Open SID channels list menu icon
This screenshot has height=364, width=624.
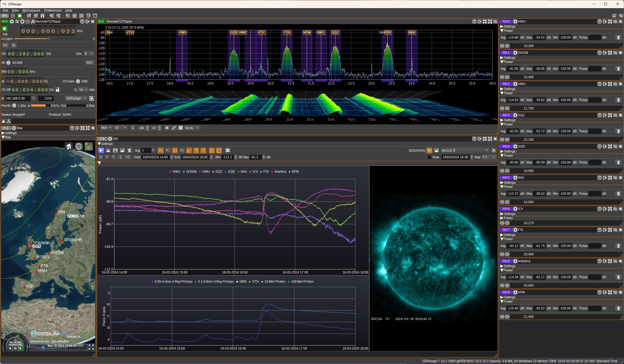(x=228, y=150)
